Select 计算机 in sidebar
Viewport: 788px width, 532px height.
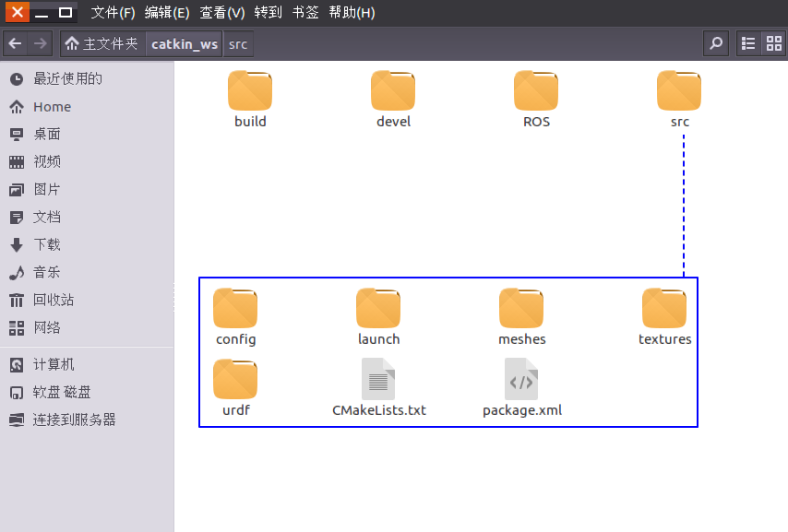click(x=87, y=365)
